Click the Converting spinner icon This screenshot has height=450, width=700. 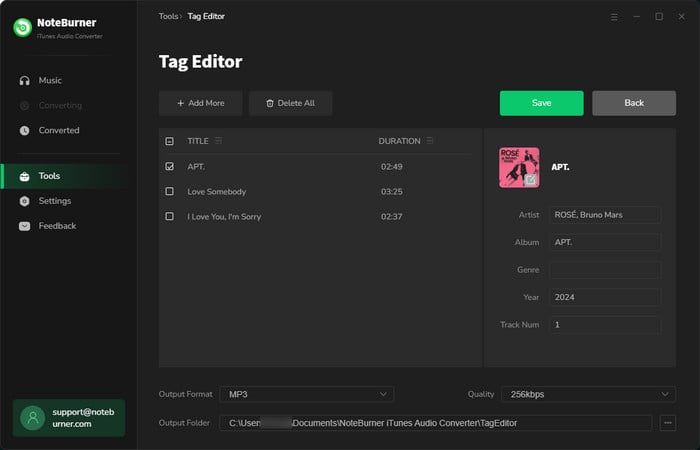25,105
